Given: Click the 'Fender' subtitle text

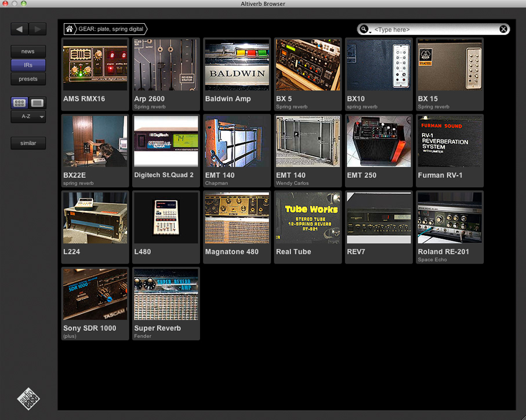Looking at the screenshot, I should coord(143,336).
